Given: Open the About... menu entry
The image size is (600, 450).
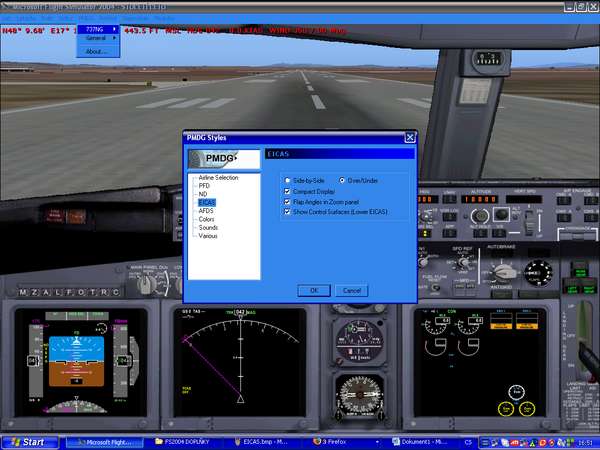Looking at the screenshot, I should [98, 51].
